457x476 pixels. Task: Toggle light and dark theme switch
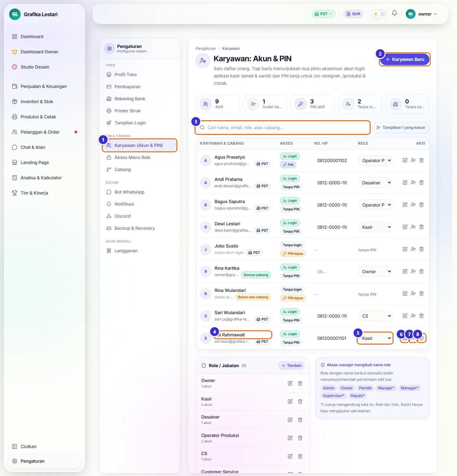coord(379,14)
